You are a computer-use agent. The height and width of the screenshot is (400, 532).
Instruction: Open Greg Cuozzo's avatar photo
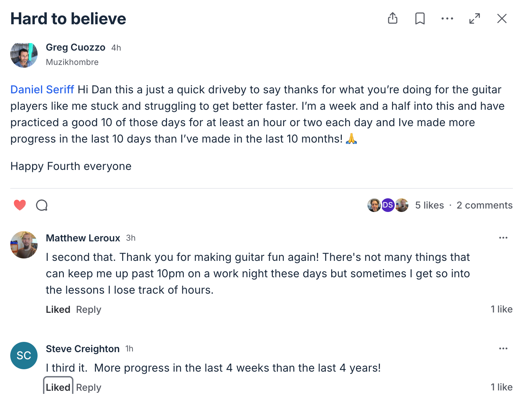tap(24, 55)
